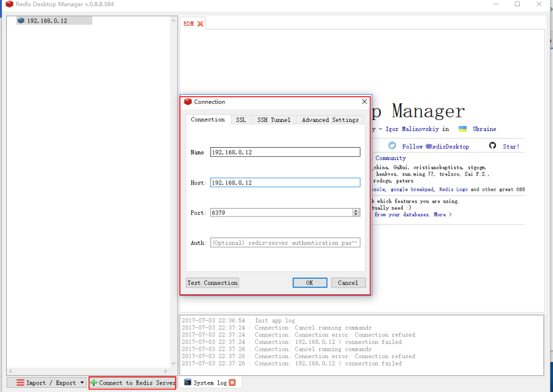The image size is (553, 392).
Task: Click the tree panel scroll down arrow
Action: coord(173,363)
